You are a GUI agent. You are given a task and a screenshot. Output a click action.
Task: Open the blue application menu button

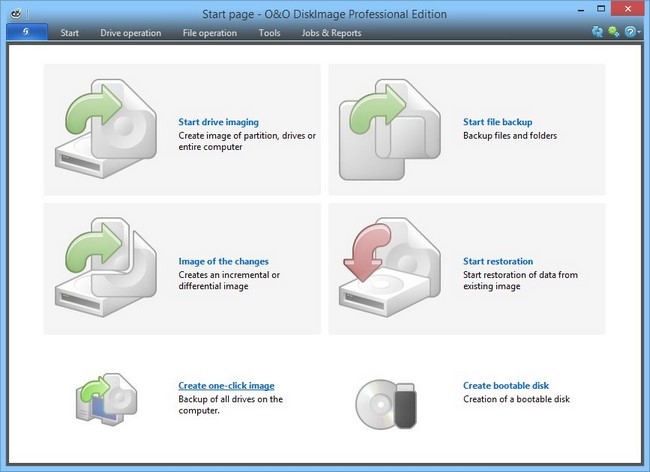point(27,32)
